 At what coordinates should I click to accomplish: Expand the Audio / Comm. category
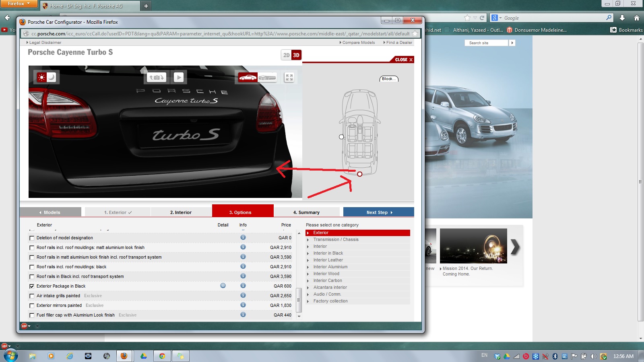click(327, 294)
